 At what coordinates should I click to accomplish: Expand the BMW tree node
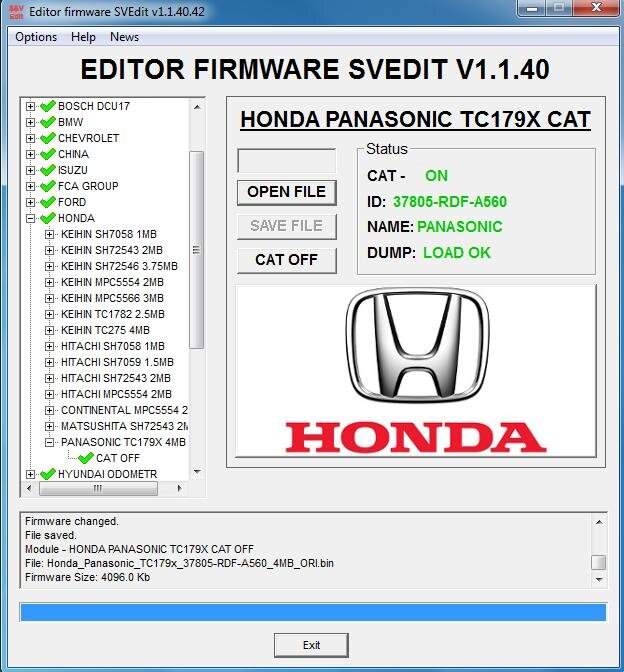pos(30,122)
